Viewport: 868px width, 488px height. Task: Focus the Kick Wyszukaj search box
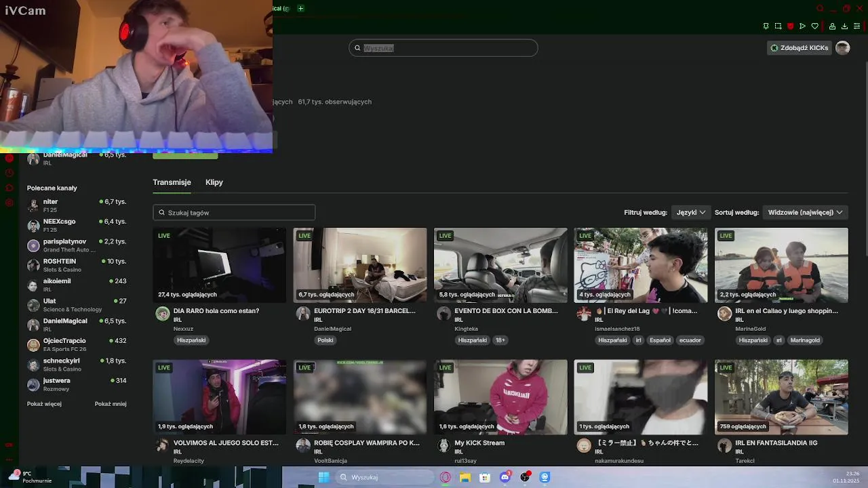point(443,48)
